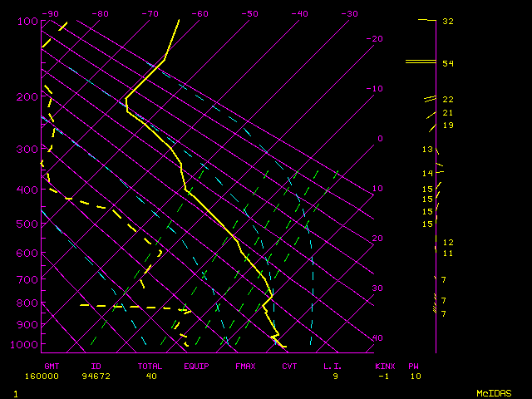Select the 100 pressure level label

pos(27,21)
